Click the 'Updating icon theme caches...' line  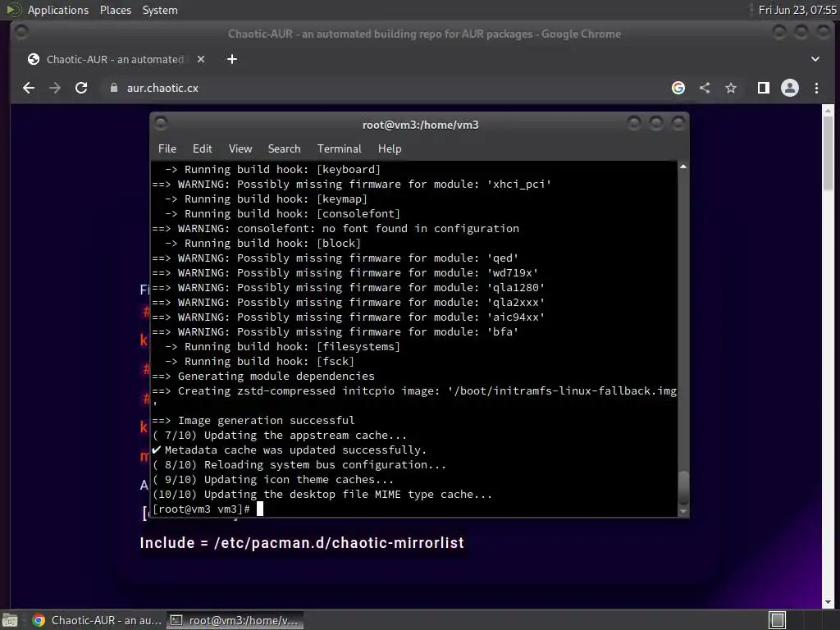273,479
